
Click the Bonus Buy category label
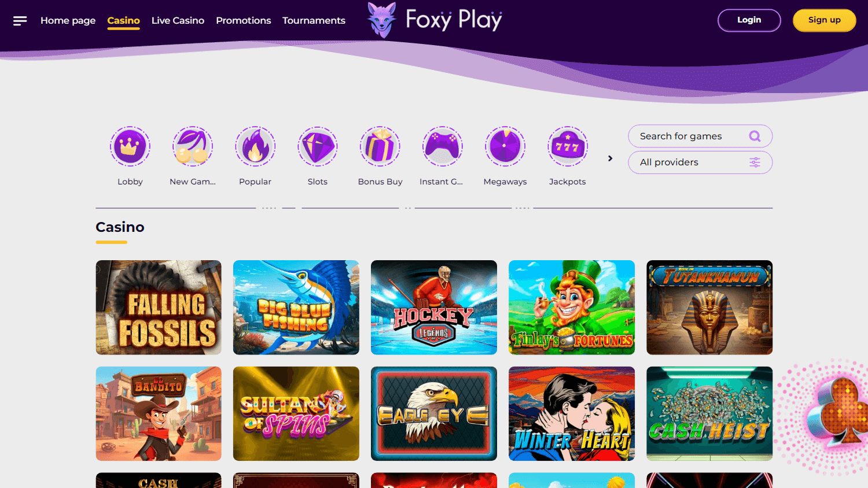click(x=380, y=182)
